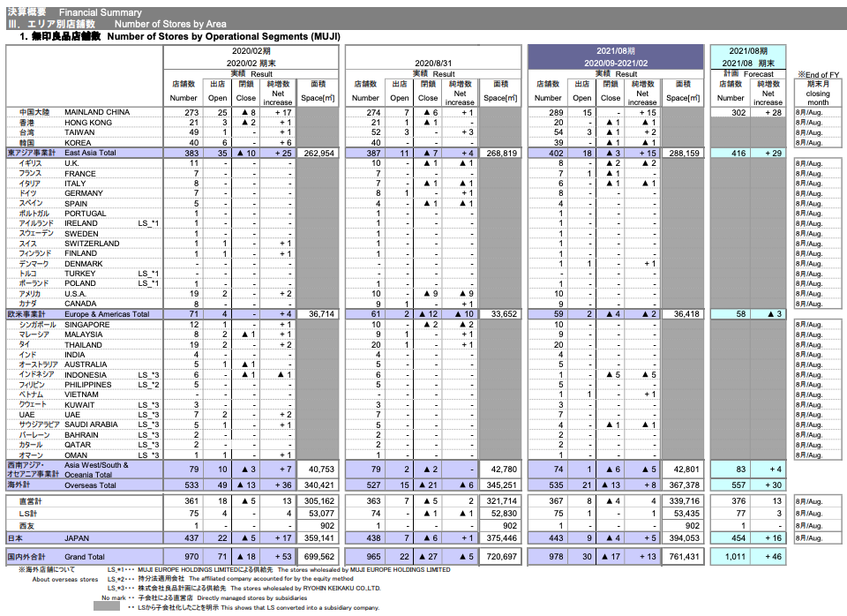Select directly managed space value '305,162'
847x616 pixels.
click(319, 501)
